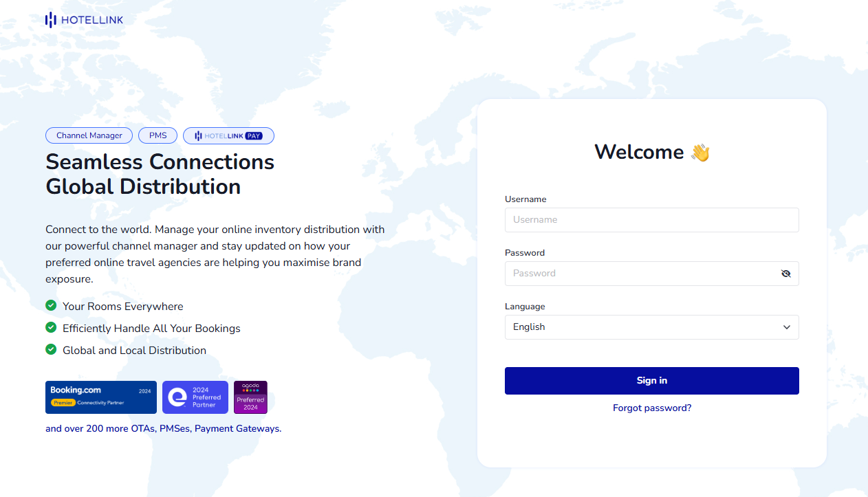Select the Booking.com Premier Partner badge

coord(100,397)
